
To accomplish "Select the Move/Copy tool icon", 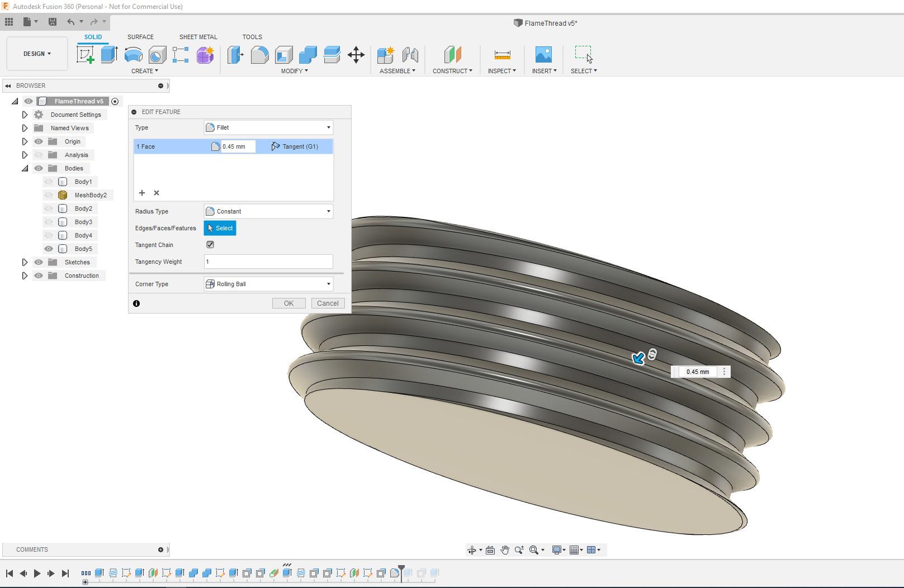I will point(356,55).
